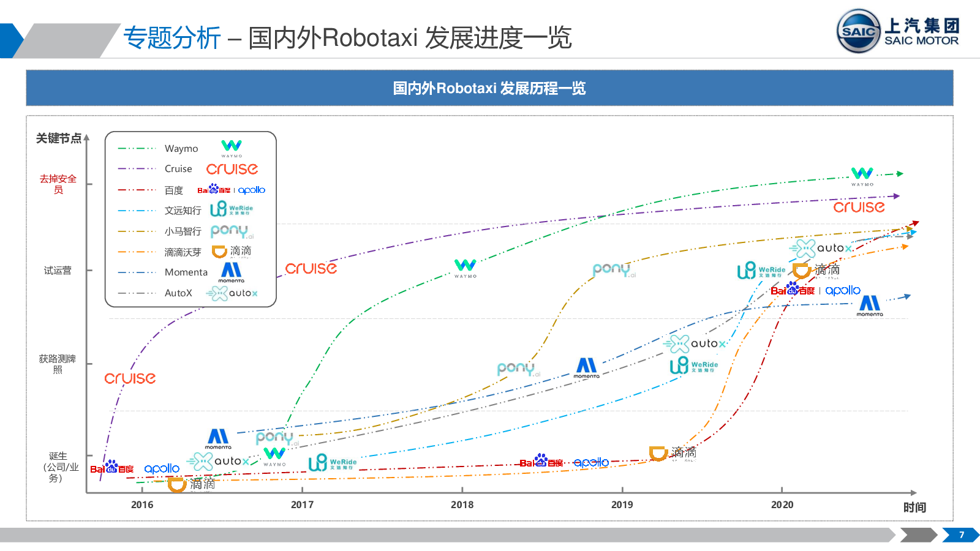Select the Waymo logo at the 试运营 level near 2018
The width and height of the screenshot is (980, 551).
click(466, 268)
